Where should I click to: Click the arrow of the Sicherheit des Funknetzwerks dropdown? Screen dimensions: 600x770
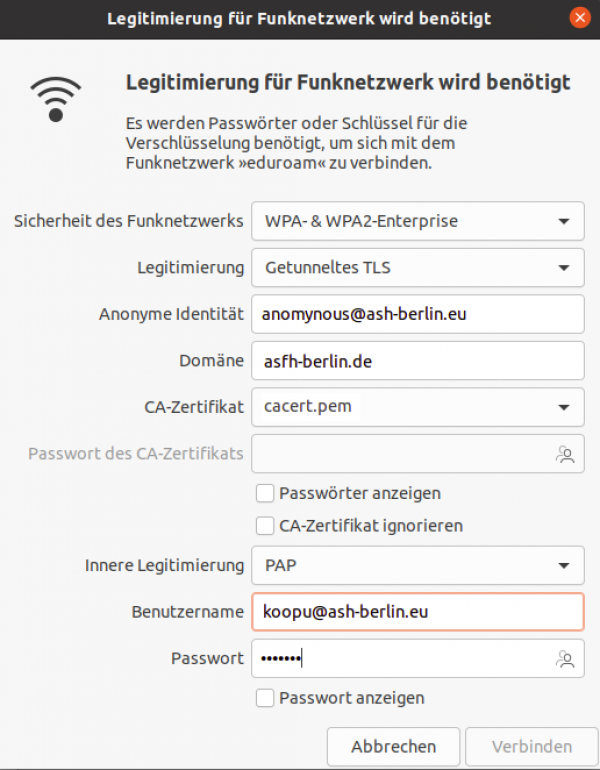564,221
